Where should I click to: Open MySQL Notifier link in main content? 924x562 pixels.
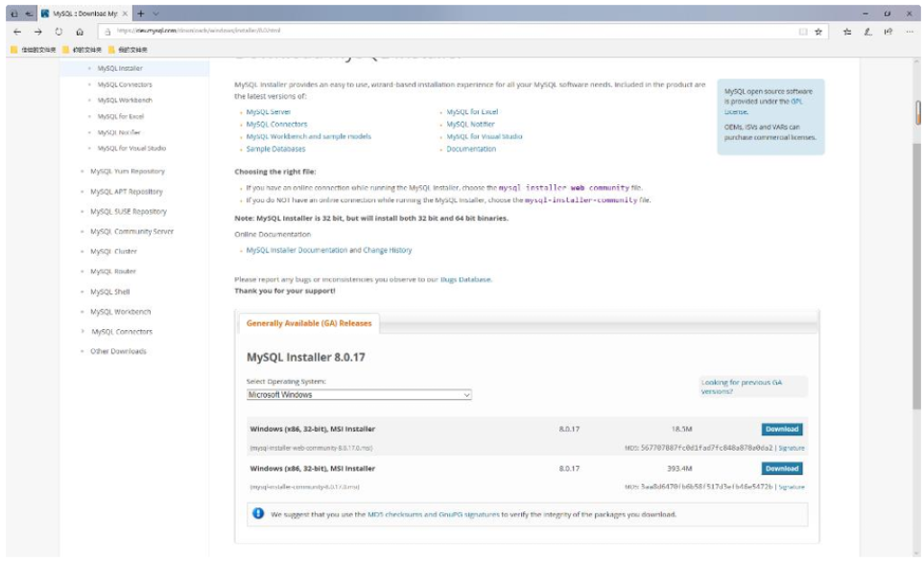click(x=470, y=125)
